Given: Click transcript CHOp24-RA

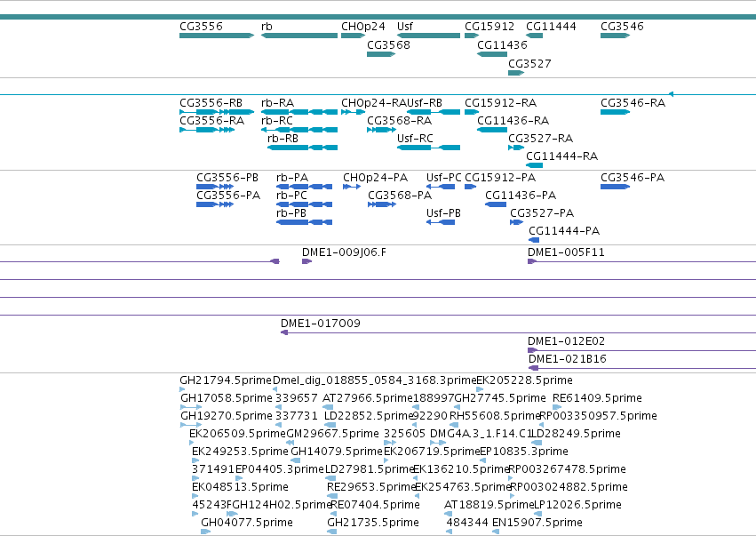Looking at the screenshot, I should (353, 112).
